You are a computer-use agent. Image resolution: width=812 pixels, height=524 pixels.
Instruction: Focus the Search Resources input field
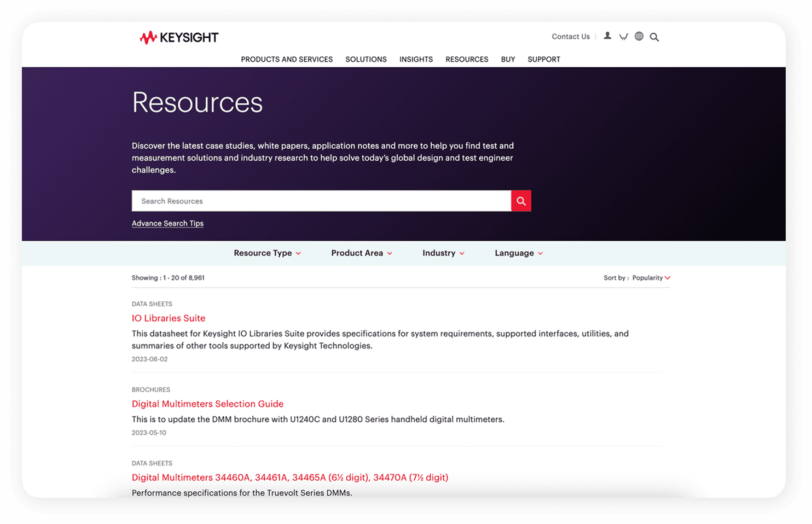(x=321, y=201)
